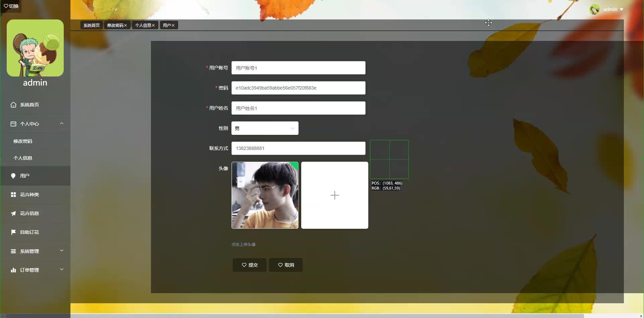Click the flag icon beside 自助订花
The width and height of the screenshot is (644, 318).
13,232
